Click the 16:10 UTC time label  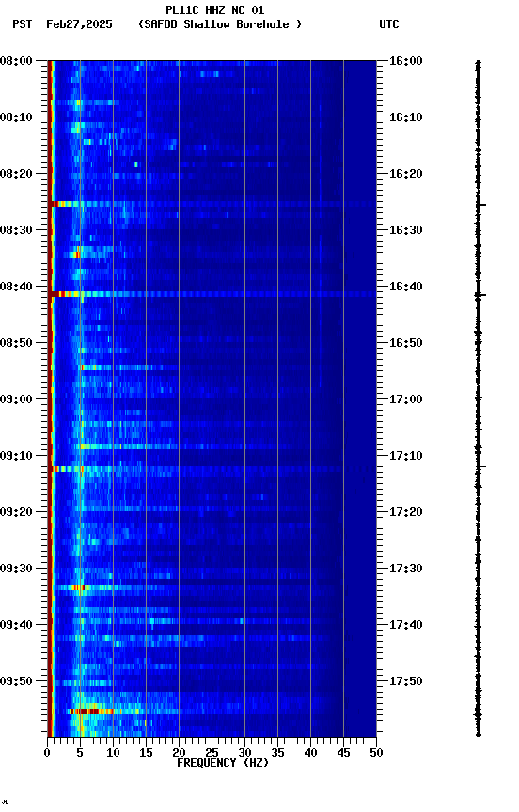[405, 117]
